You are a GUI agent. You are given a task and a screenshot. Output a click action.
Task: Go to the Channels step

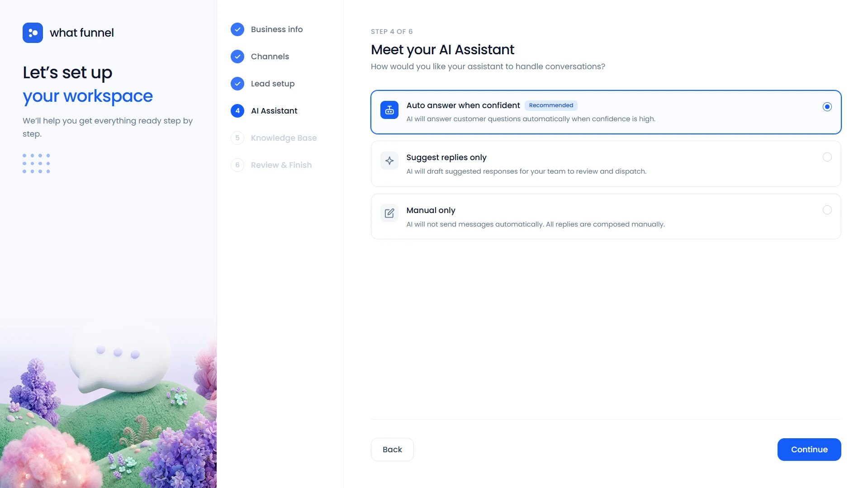click(x=270, y=57)
